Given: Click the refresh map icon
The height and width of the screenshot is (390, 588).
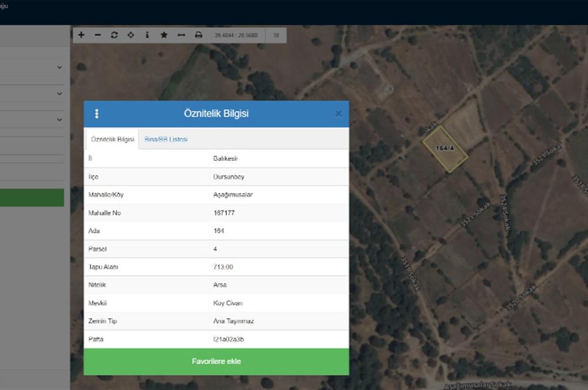Looking at the screenshot, I should pos(114,35).
